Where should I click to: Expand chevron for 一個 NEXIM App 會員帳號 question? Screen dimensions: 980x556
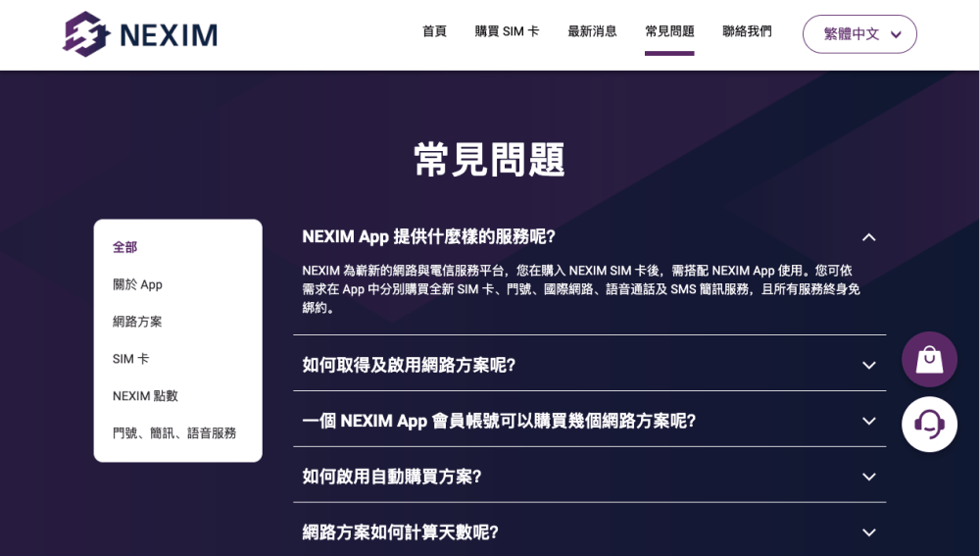pos(868,421)
